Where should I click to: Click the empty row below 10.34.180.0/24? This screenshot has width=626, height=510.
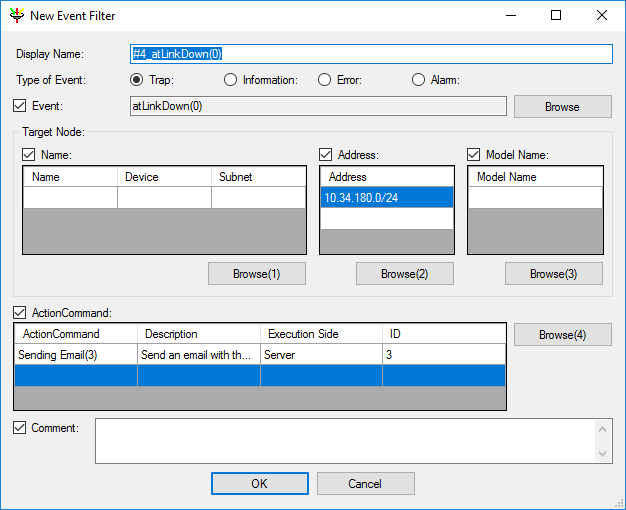(x=387, y=218)
